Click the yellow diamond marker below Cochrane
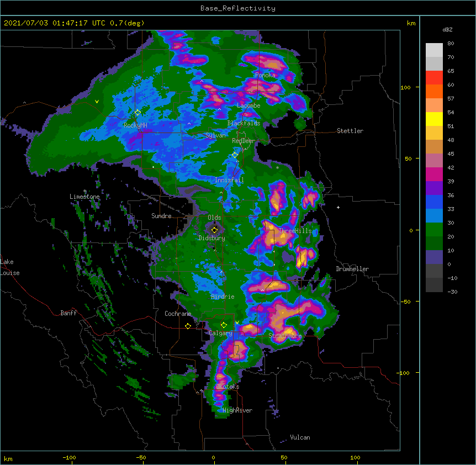476x465 pixels. click(x=188, y=326)
